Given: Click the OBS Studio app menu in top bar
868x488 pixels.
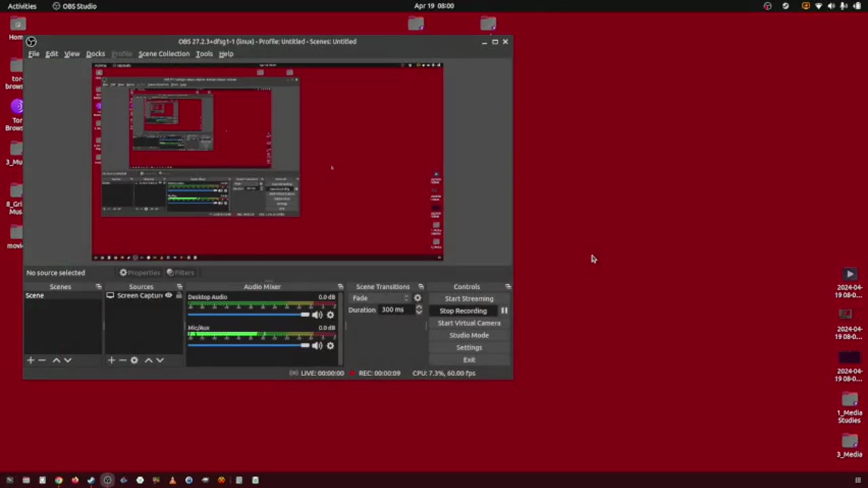Looking at the screenshot, I should [x=75, y=6].
